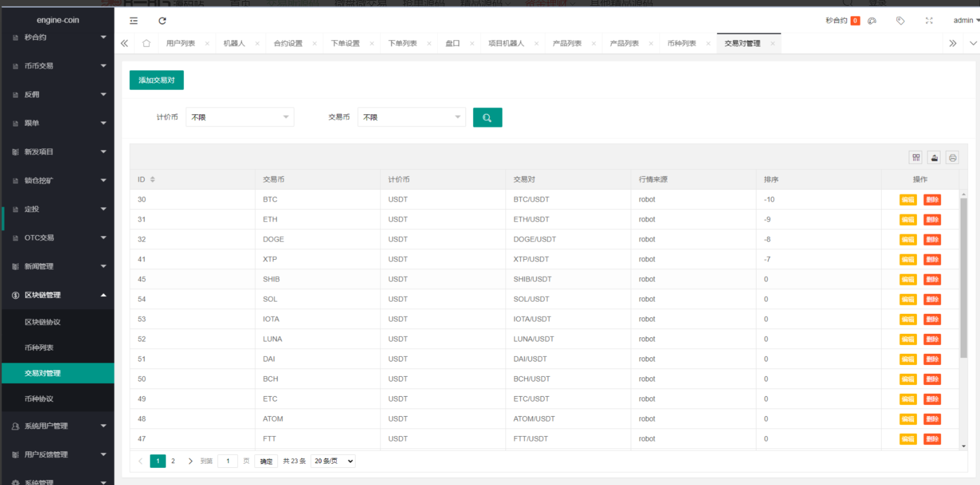
Task: Click the green search icon button
Action: tap(487, 118)
